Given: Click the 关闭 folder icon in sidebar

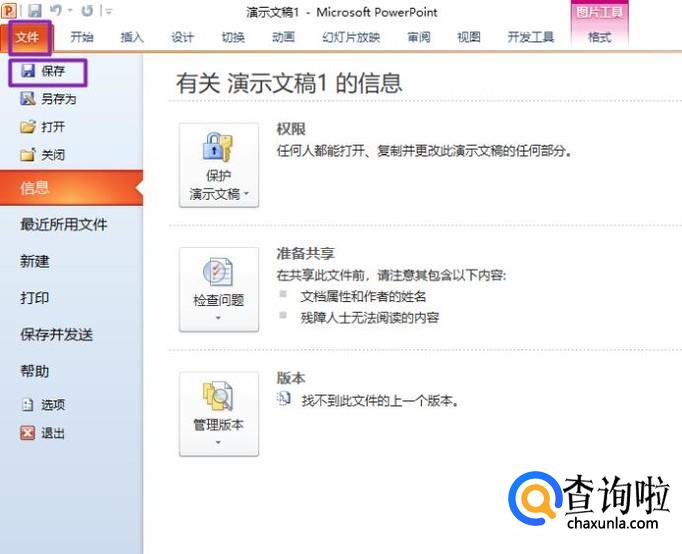Looking at the screenshot, I should [x=27, y=154].
